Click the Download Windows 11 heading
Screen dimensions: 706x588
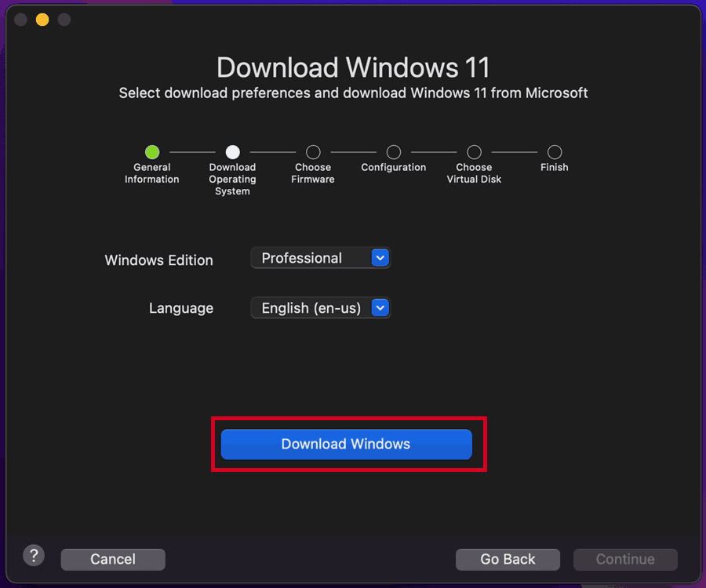(354, 67)
